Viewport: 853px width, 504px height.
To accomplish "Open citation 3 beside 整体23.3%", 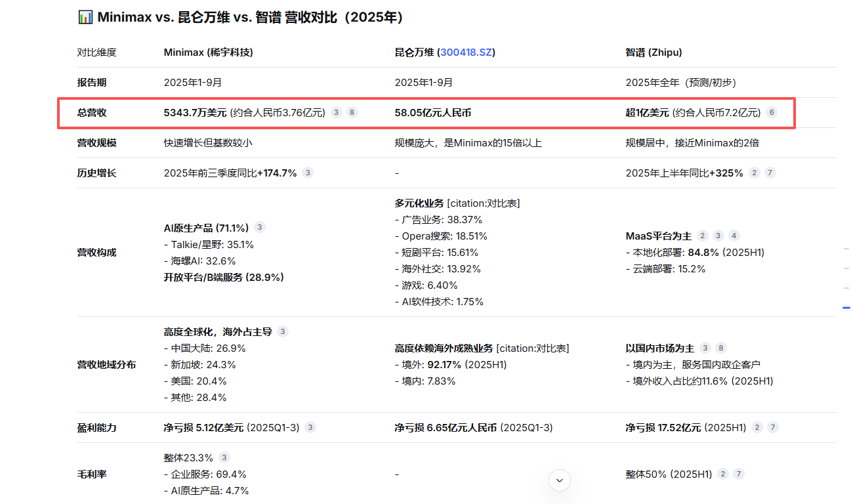I will pyautogui.click(x=224, y=457).
